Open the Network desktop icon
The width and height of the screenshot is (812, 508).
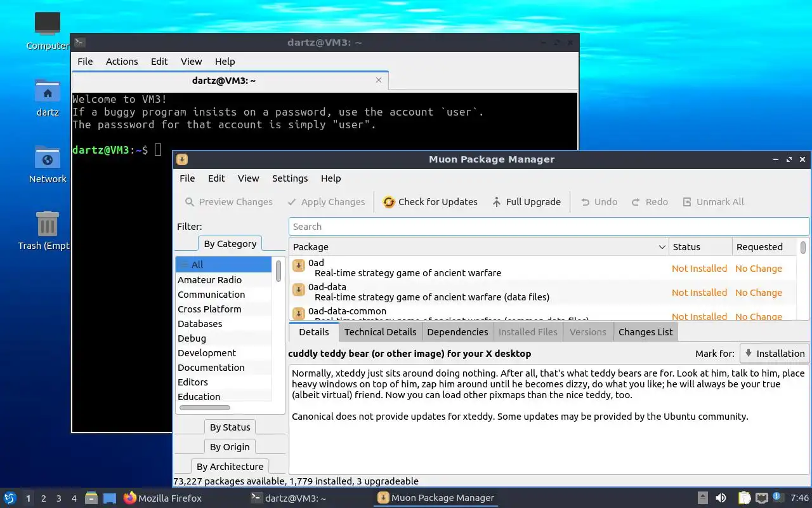[x=48, y=157]
